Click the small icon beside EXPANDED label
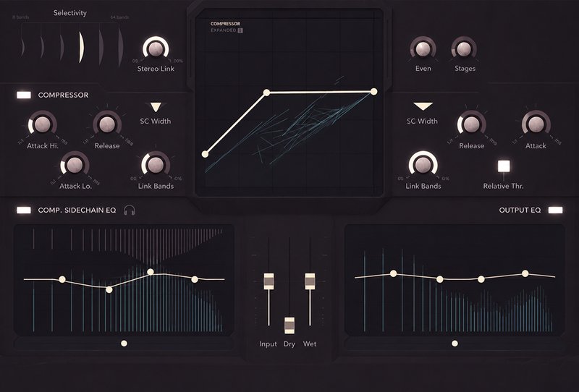 click(240, 30)
